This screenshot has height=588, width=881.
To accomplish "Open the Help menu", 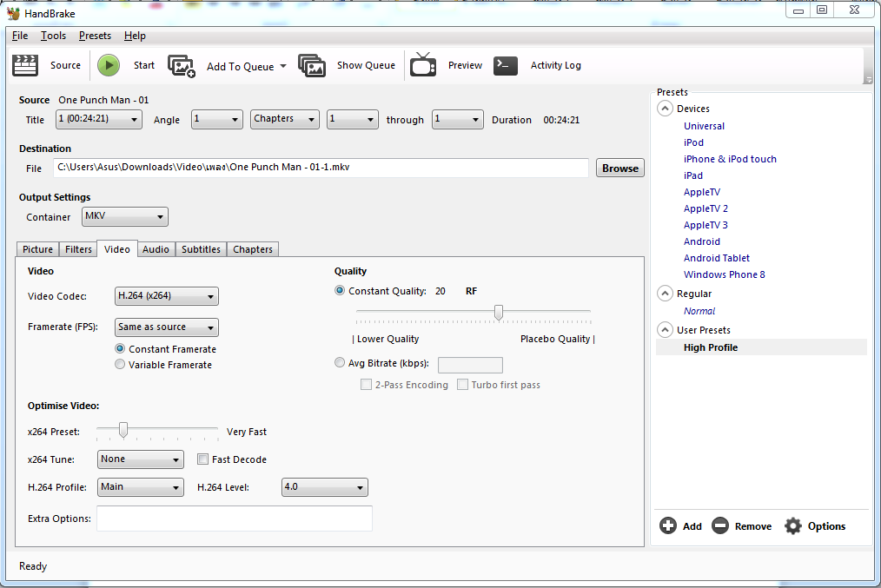I will pyautogui.click(x=135, y=36).
